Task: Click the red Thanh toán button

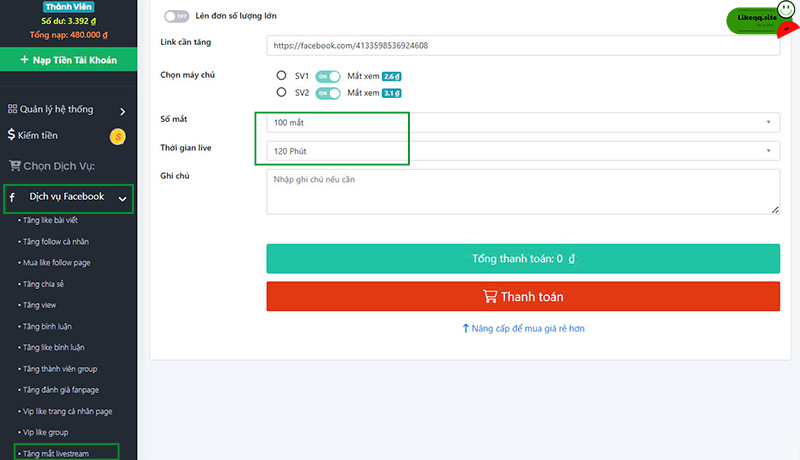Action: [523, 296]
